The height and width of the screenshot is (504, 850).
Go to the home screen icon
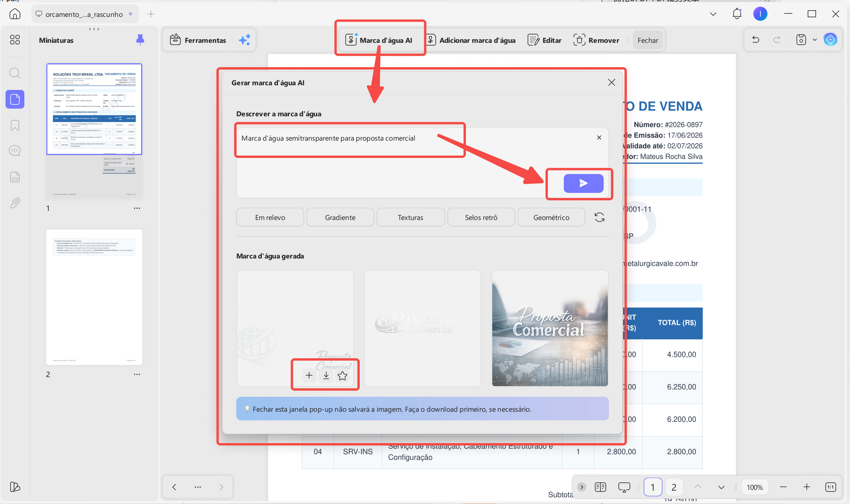coord(15,14)
